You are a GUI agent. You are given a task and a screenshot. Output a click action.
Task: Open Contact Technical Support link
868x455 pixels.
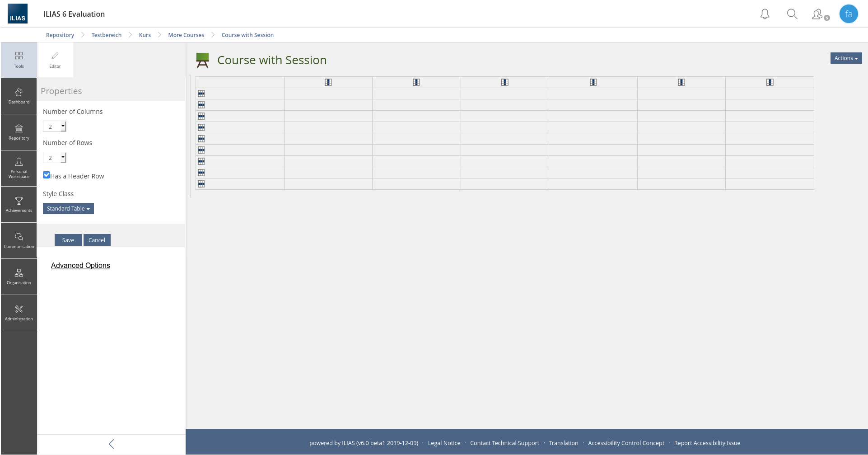point(504,443)
